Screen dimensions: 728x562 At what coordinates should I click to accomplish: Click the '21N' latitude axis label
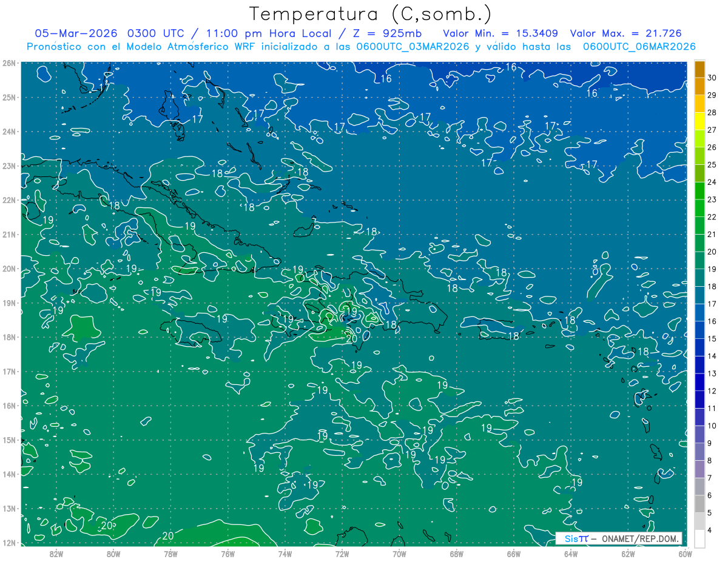pyautogui.click(x=8, y=234)
